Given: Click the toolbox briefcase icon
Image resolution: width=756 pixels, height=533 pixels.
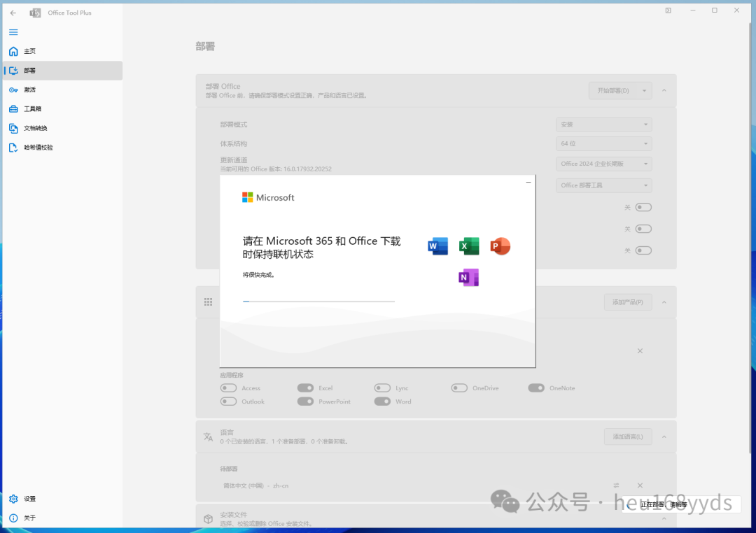Looking at the screenshot, I should coord(13,109).
